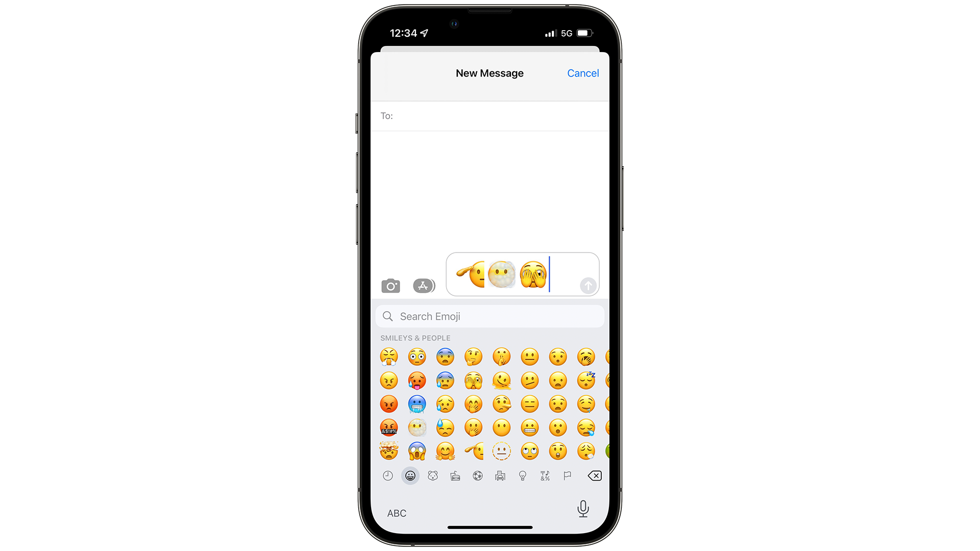Screen dimensions: 980x551
Task: Click the flags emoji category icon
Action: (567, 475)
